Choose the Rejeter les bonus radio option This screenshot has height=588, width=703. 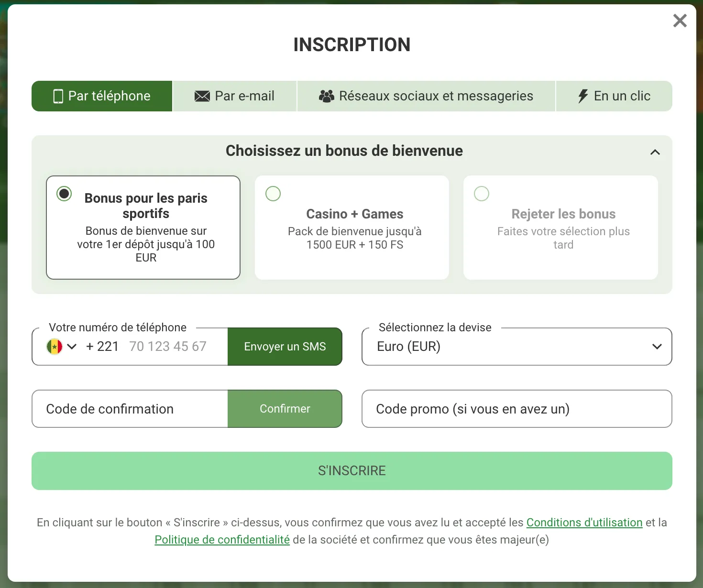482,194
